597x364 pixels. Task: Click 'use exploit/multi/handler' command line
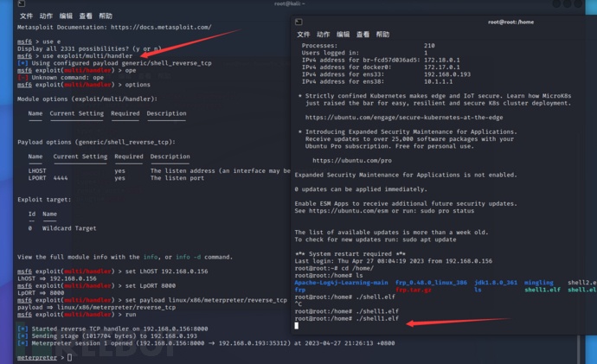(75, 56)
